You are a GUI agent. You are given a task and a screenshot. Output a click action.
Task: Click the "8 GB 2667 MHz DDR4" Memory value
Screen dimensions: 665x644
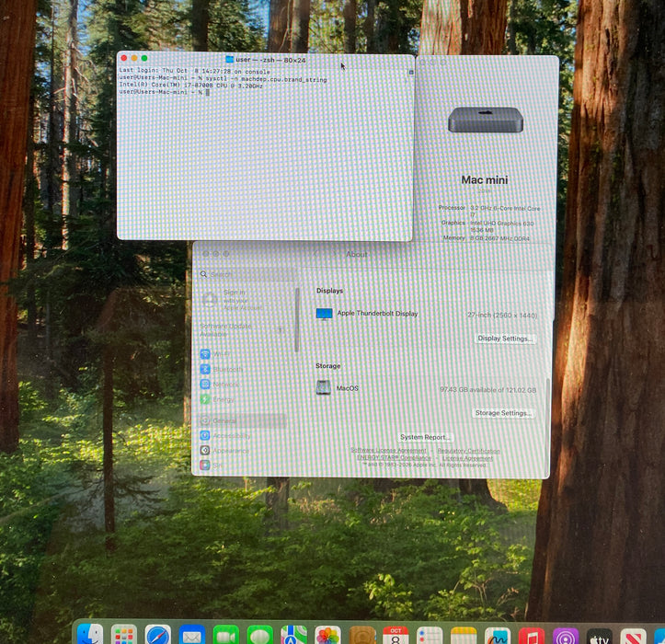pos(499,238)
